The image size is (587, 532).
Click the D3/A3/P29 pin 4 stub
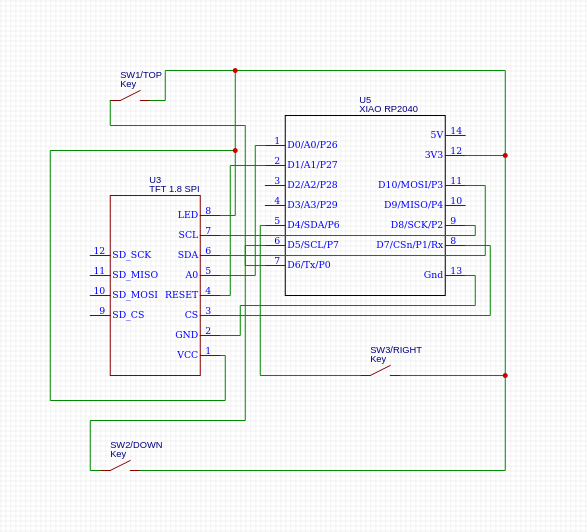[275, 205]
